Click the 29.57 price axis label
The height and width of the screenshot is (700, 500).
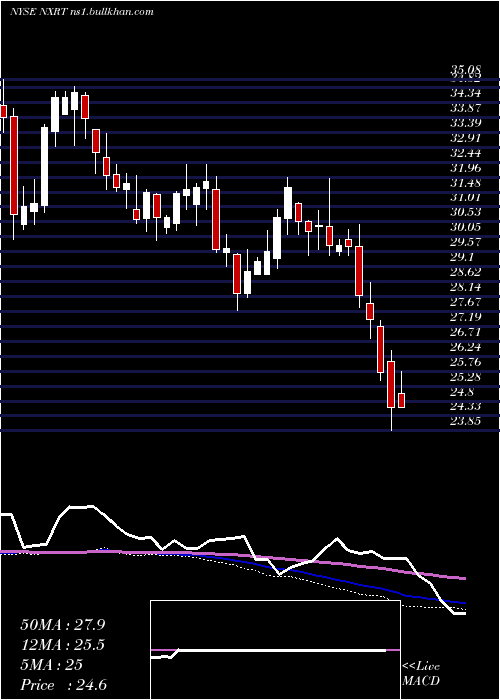coord(466,242)
